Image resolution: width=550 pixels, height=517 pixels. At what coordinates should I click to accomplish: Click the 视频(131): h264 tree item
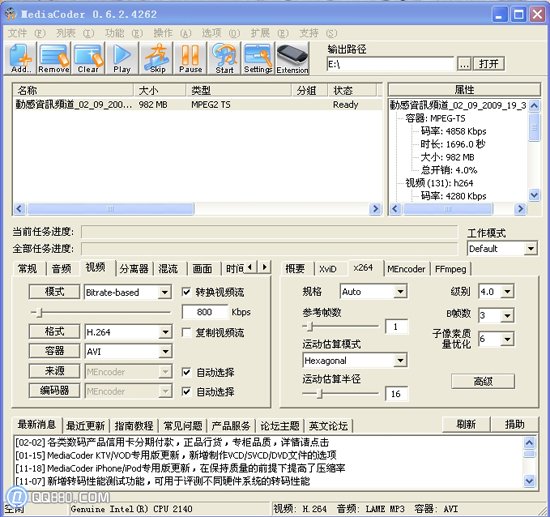439,183
